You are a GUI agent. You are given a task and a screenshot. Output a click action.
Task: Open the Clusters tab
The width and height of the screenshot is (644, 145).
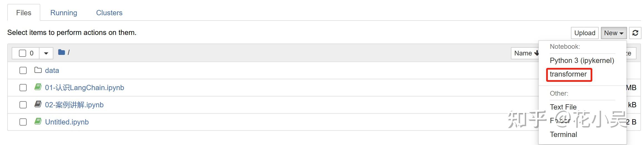coord(109,13)
